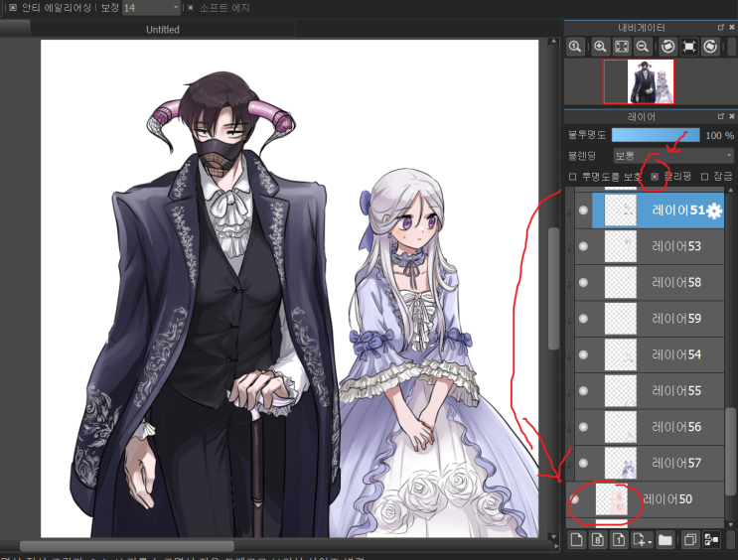Hide 레이어59 visibility dot
Screen dimensions: 738x560
pyautogui.click(x=583, y=319)
